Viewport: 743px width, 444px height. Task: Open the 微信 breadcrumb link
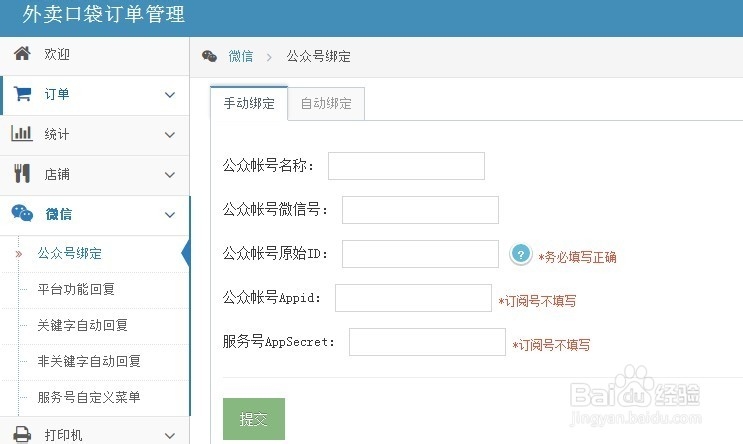pos(240,56)
